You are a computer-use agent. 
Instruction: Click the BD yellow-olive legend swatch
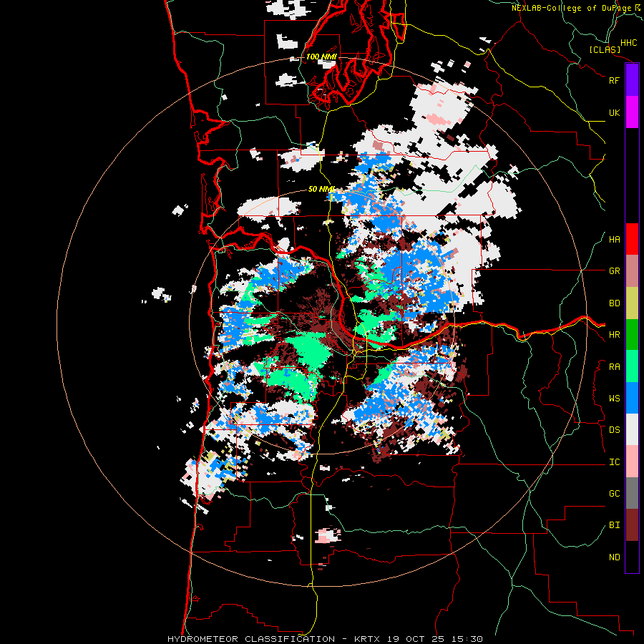click(x=632, y=303)
